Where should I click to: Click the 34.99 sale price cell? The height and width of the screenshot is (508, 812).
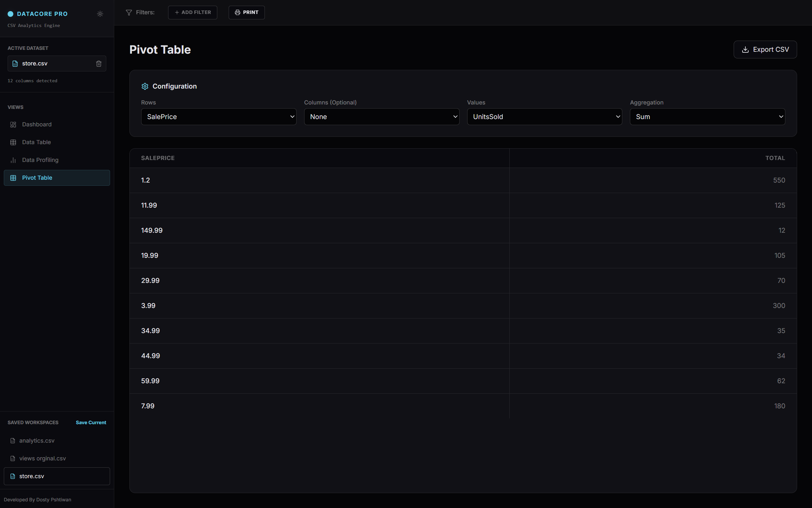[319, 331]
